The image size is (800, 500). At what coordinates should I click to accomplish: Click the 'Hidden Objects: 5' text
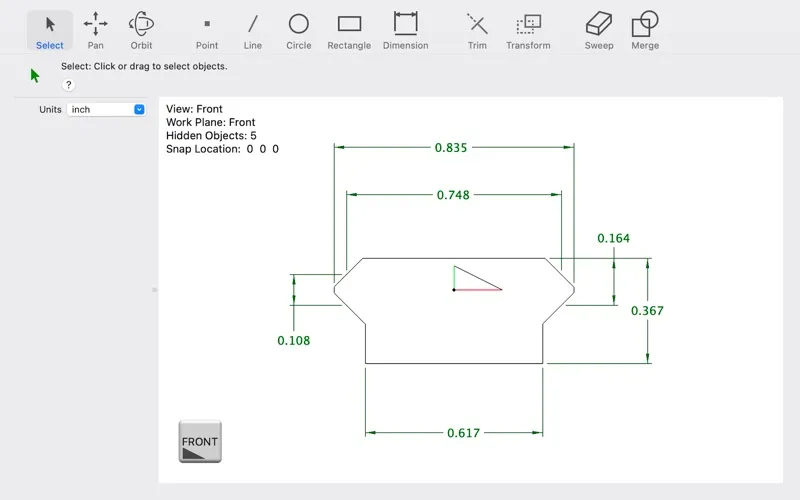pos(211,136)
